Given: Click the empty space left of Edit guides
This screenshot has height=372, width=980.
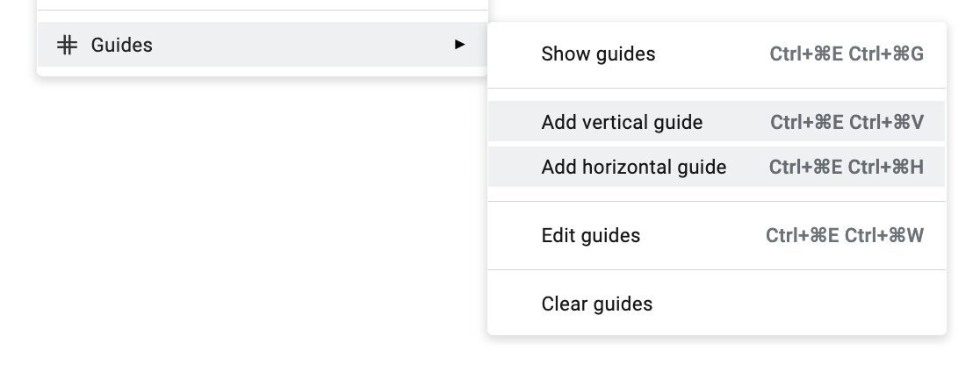Looking at the screenshot, I should (515, 235).
